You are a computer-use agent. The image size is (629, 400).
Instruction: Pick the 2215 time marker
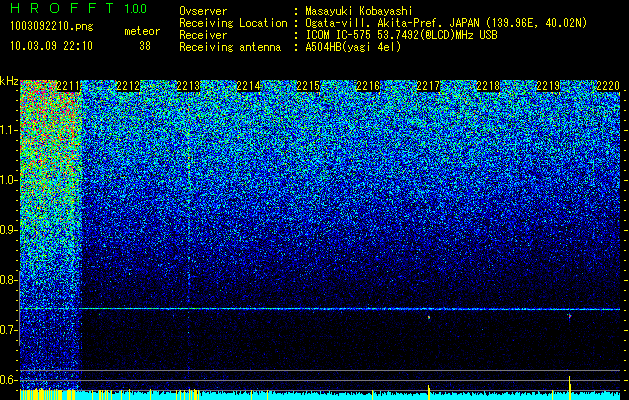tap(308, 86)
